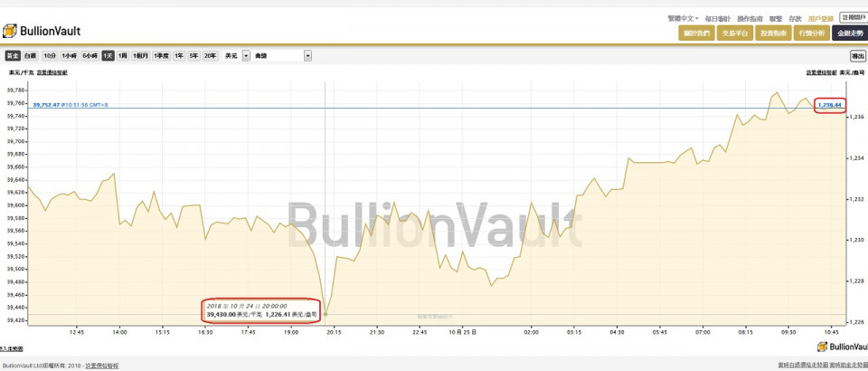Click the 1,236 right axis value

click(856, 118)
